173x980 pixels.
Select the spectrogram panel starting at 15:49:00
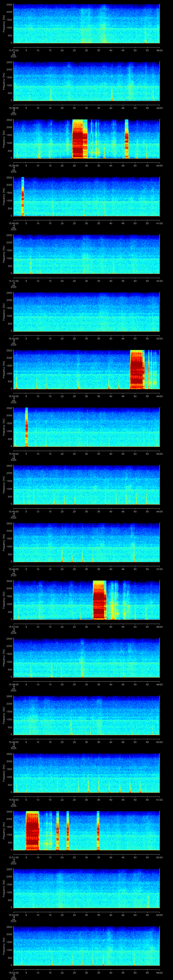(x=86, y=716)
